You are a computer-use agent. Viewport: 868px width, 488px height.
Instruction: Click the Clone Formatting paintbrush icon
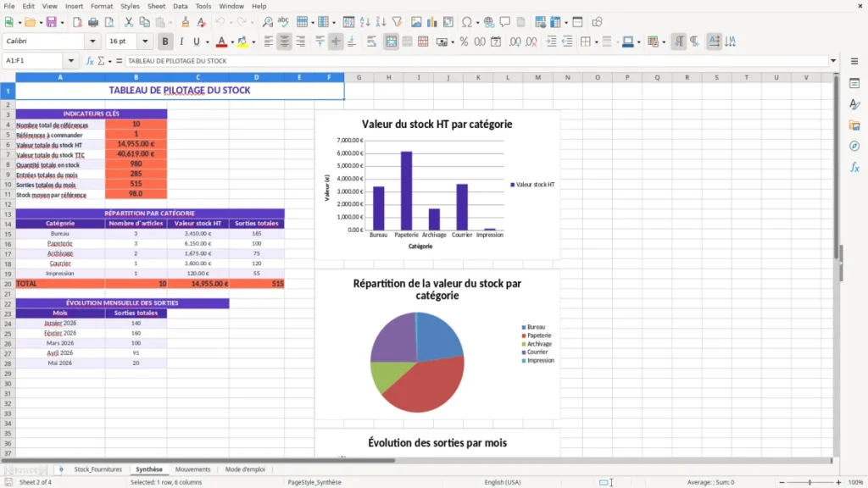[186, 22]
